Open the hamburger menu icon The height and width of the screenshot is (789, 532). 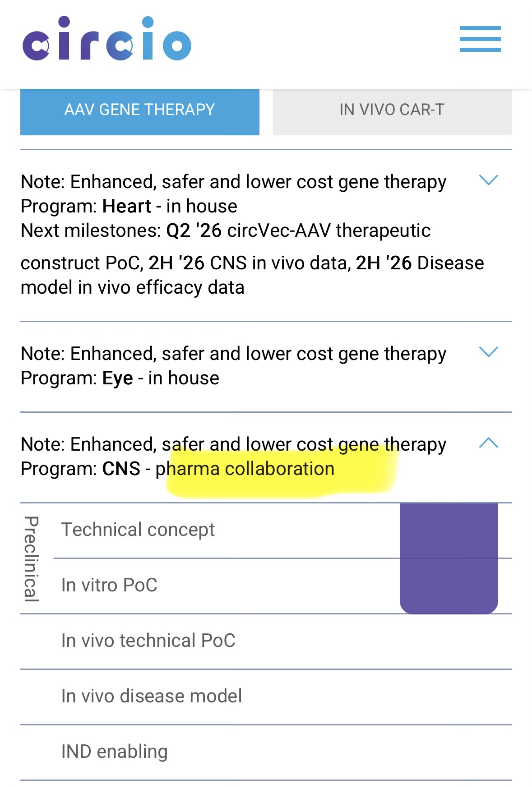480,39
